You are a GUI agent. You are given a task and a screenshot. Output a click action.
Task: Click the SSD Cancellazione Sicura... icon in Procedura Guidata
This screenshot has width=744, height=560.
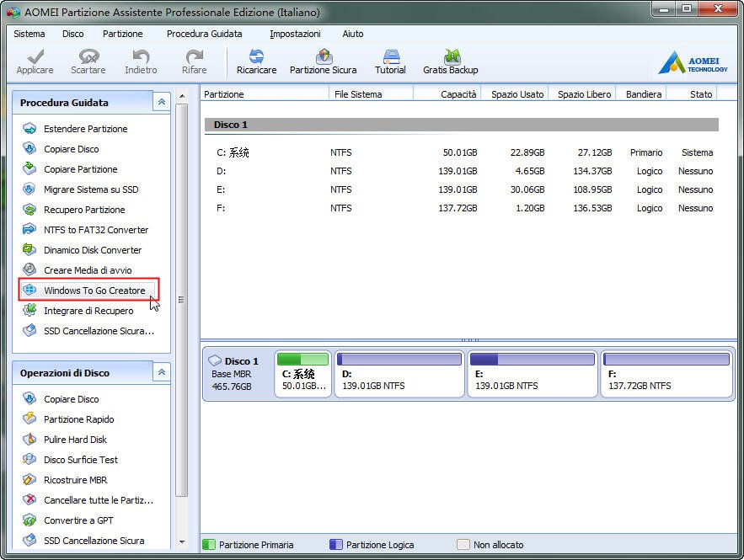coord(29,330)
